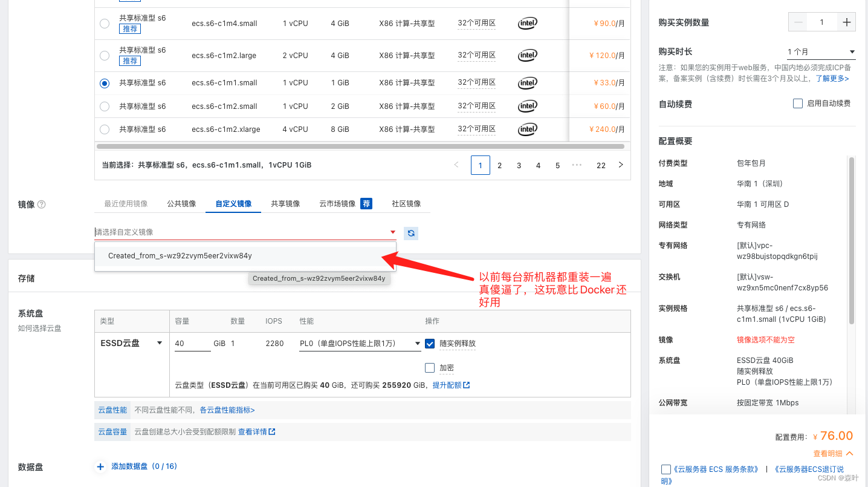This screenshot has height=487, width=868.
Task: Go to page 3 of instance types
Action: 519,165
